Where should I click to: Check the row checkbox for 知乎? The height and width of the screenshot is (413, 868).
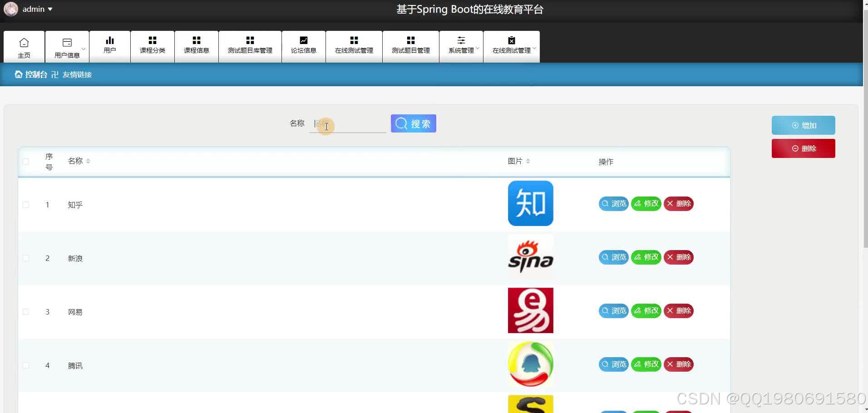26,205
